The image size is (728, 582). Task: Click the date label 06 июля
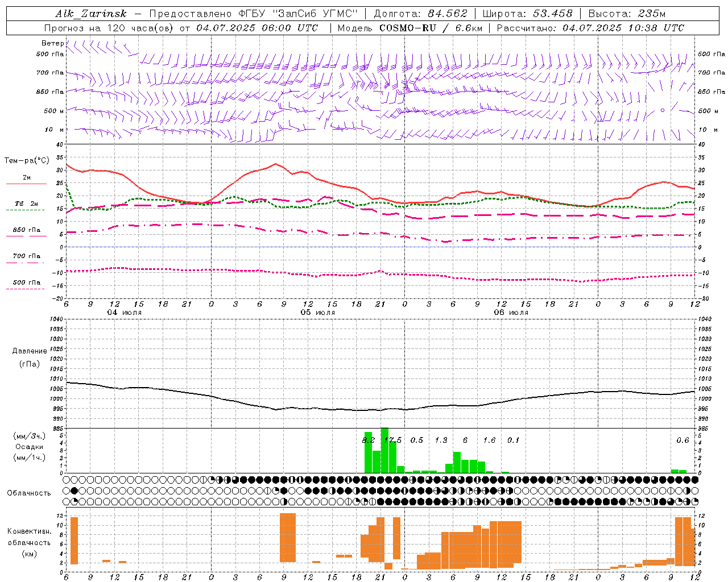(x=511, y=313)
